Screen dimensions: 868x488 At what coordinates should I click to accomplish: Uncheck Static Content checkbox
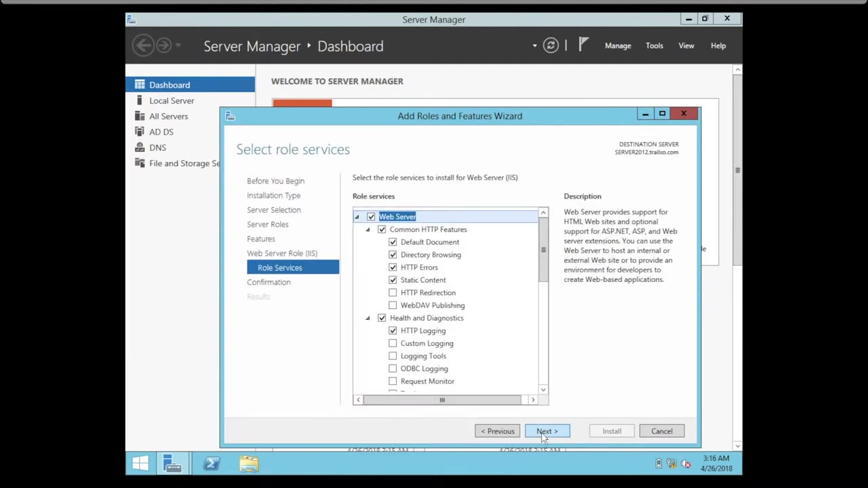point(393,280)
